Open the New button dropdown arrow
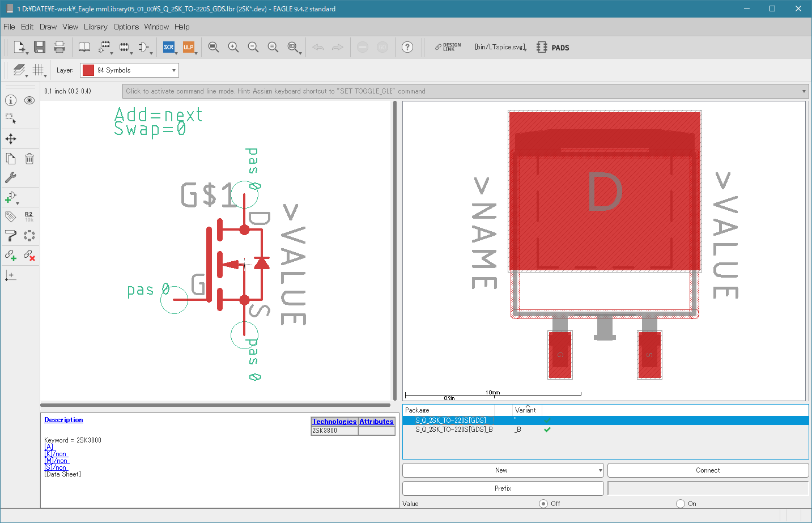812x523 pixels. (x=600, y=470)
